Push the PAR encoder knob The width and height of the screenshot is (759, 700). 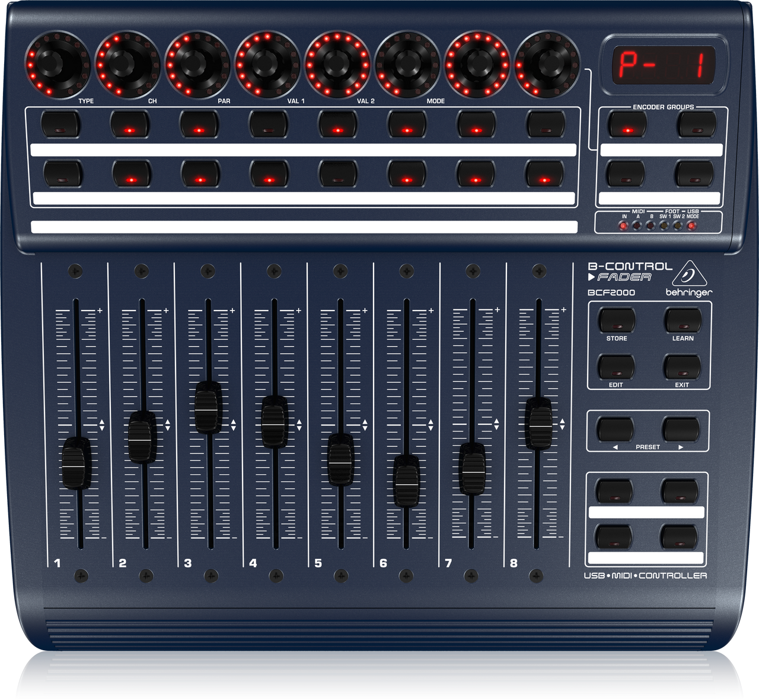click(x=197, y=63)
